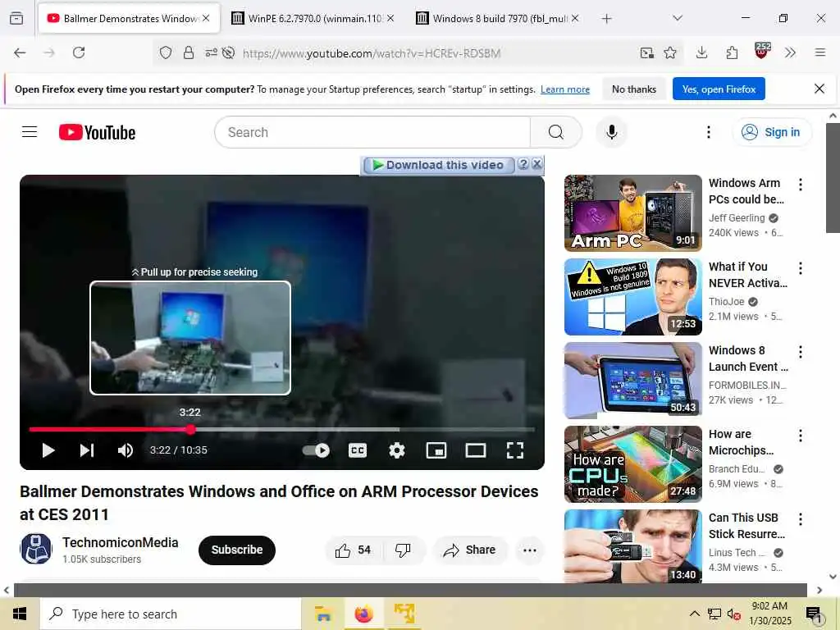Open the YouTube hamburger guide menu

tap(30, 132)
